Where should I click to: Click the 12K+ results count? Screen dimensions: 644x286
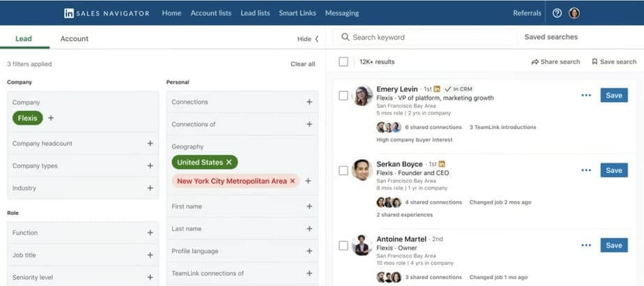pos(377,62)
